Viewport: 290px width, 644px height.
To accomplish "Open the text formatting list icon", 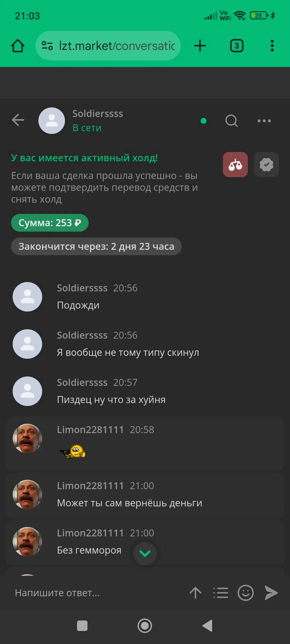I will pyautogui.click(x=221, y=593).
